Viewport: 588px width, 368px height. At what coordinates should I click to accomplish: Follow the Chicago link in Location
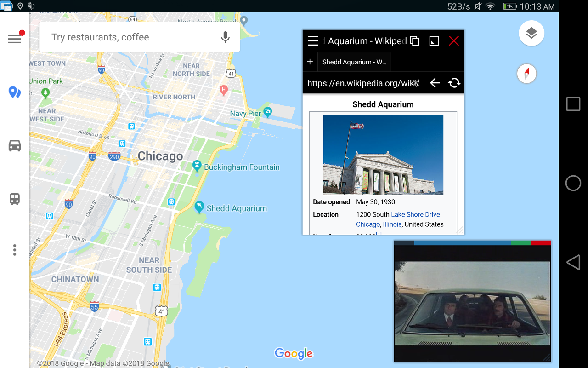click(x=368, y=224)
